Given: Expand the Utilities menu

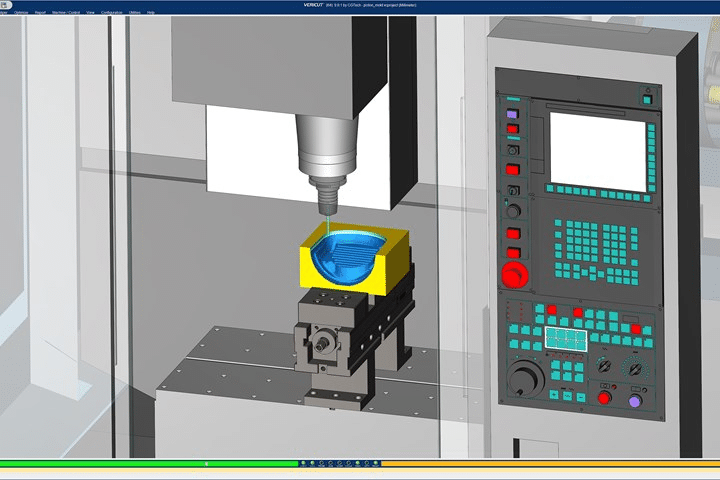Looking at the screenshot, I should point(135,12).
